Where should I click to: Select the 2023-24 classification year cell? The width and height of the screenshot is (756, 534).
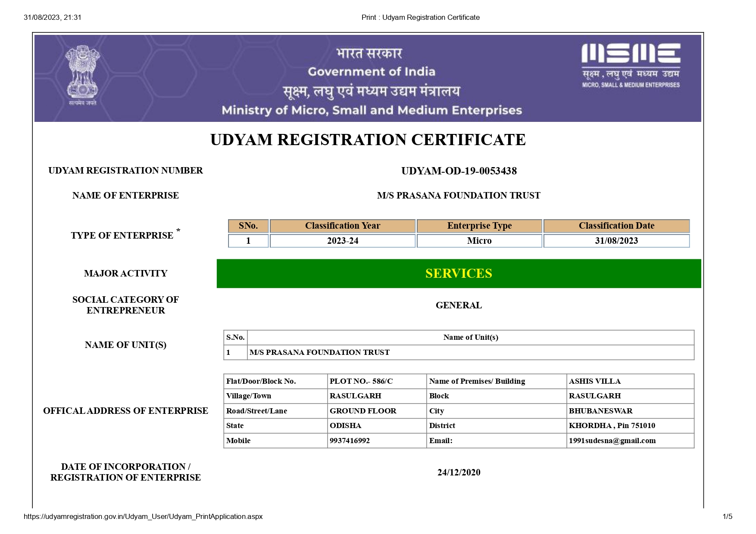343,241
